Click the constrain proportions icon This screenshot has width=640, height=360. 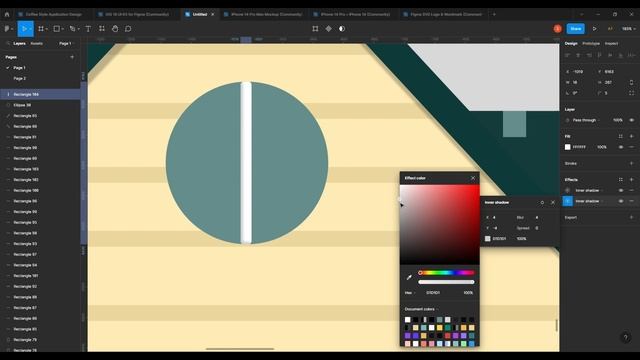631,82
